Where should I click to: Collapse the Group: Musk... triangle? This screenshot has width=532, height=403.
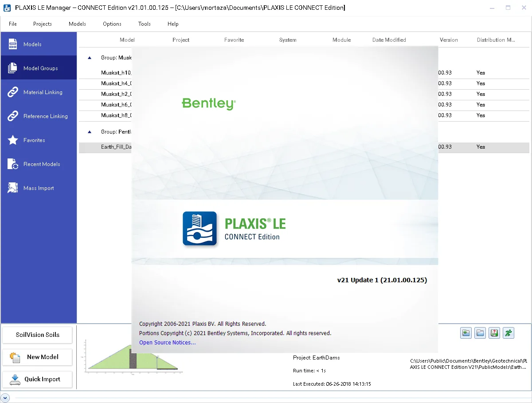click(90, 58)
